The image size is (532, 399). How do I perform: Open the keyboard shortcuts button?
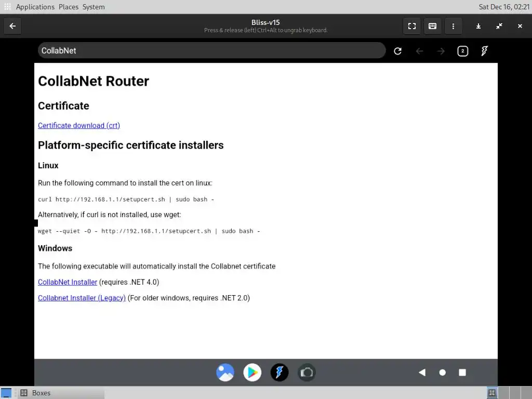tap(433, 26)
